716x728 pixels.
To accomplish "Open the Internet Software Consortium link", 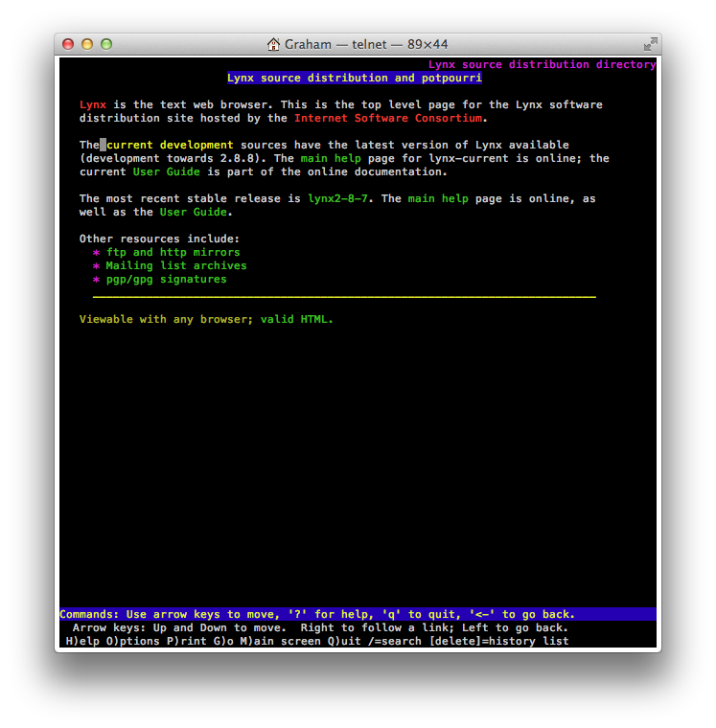I will point(388,119).
